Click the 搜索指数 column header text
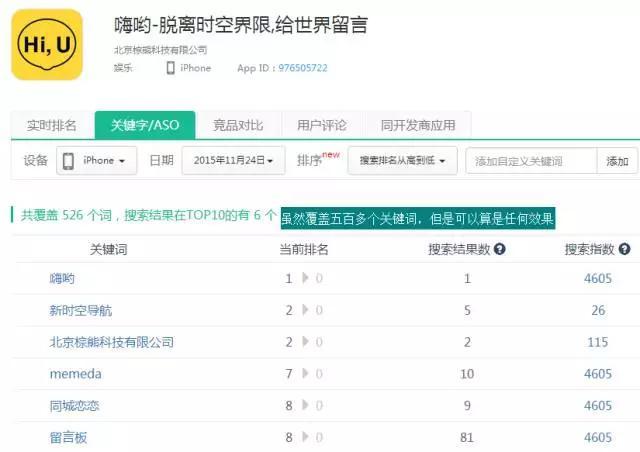Viewport: 640px width, 452px height. (589, 249)
